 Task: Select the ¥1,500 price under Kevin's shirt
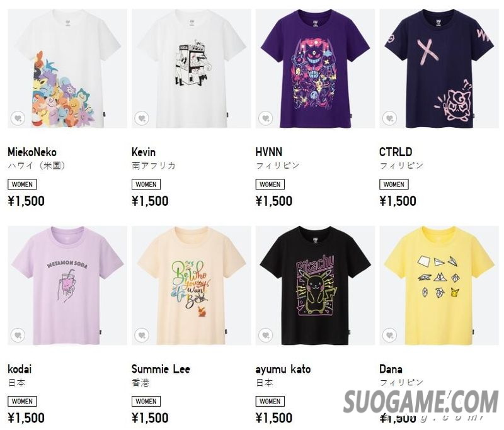(150, 201)
